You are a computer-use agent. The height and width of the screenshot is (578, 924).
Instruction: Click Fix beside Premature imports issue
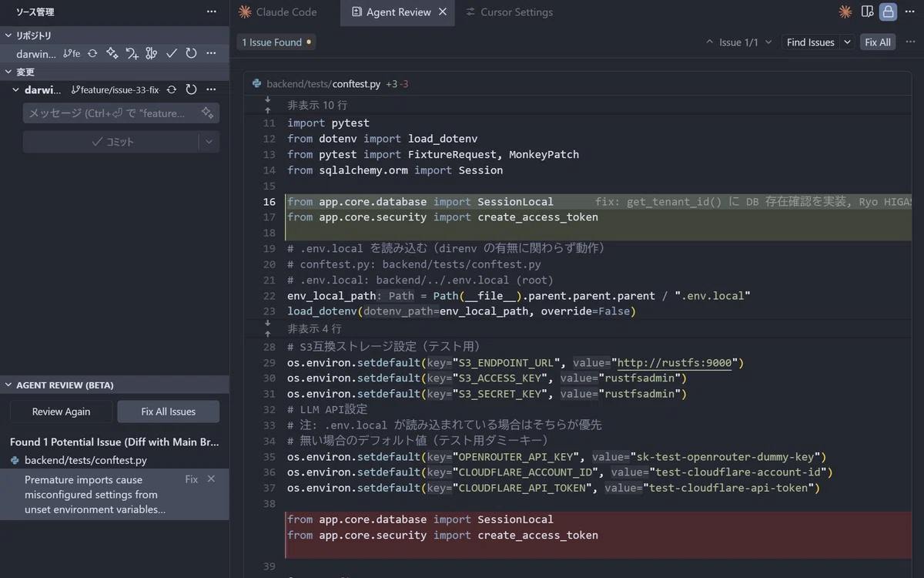pyautogui.click(x=192, y=479)
